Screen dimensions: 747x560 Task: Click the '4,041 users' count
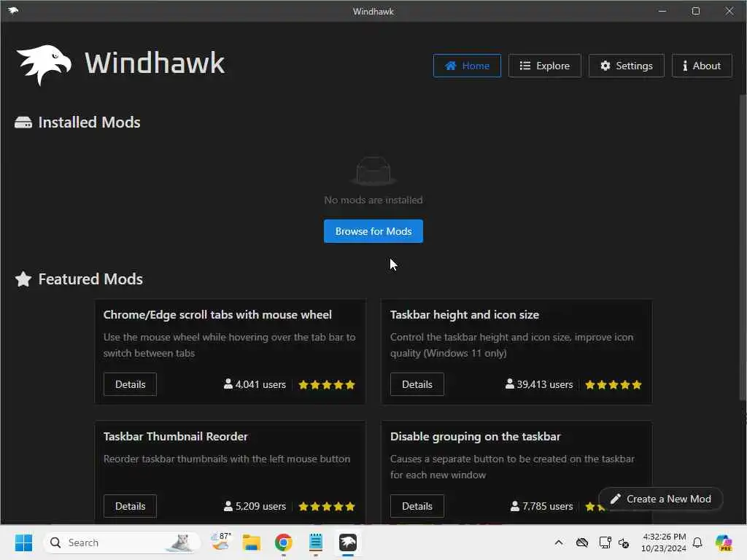260,384
